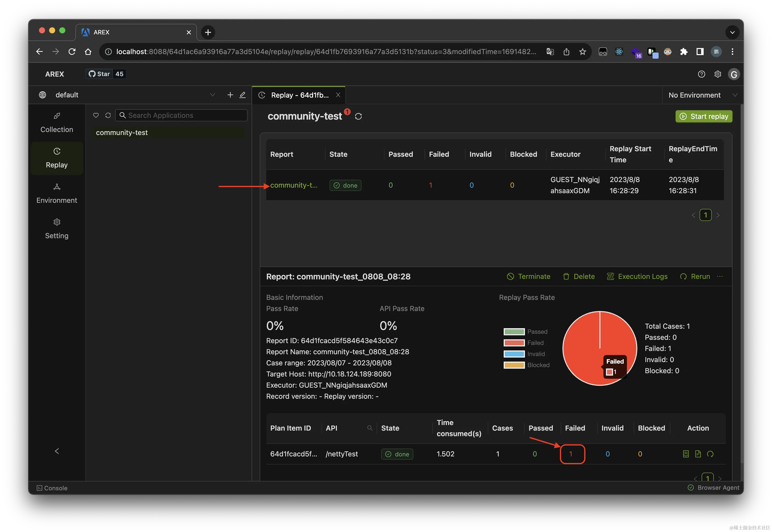This screenshot has height=532, width=772.
Task: Click rerun icon in /nettyTest Action column
Action: (x=710, y=454)
